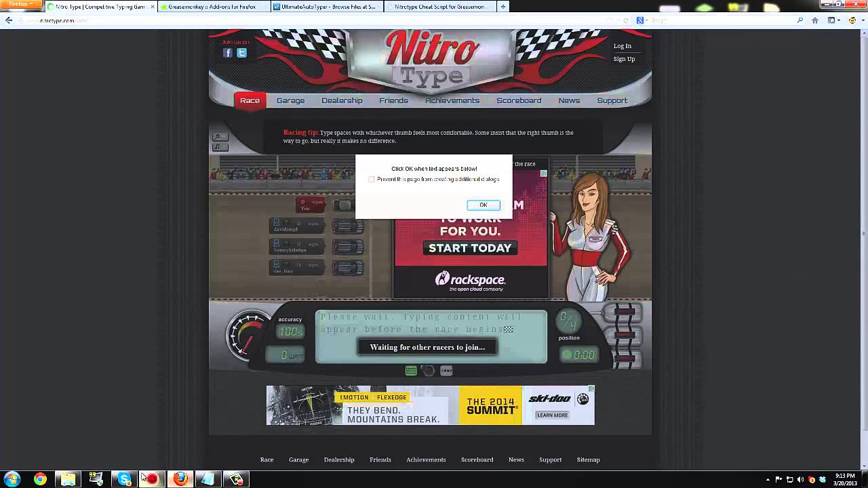The image size is (868, 488).
Task: Click footer News link
Action: pos(516,460)
